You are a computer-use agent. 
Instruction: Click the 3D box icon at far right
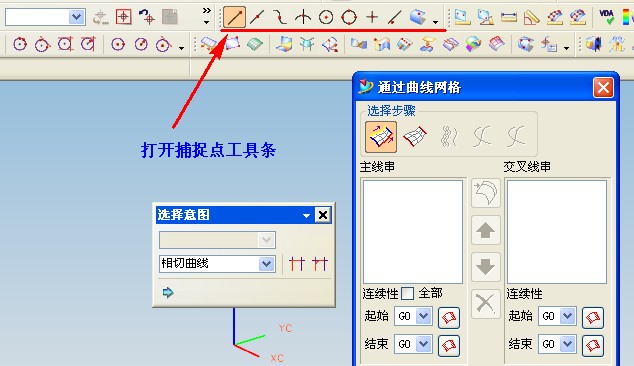(x=594, y=44)
